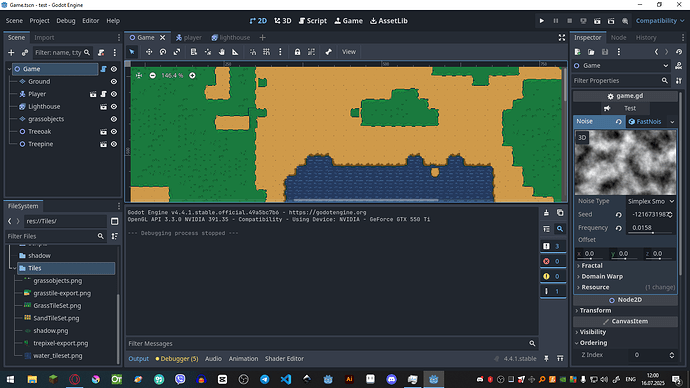The image size is (690, 388).
Task: Toggle visibility of the Lighthouse node
Action: point(114,106)
